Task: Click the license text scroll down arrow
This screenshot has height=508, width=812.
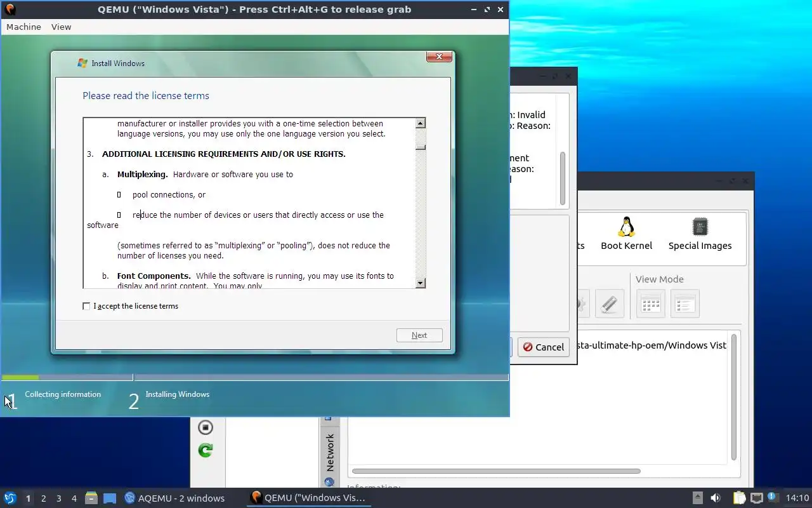Action: point(421,283)
